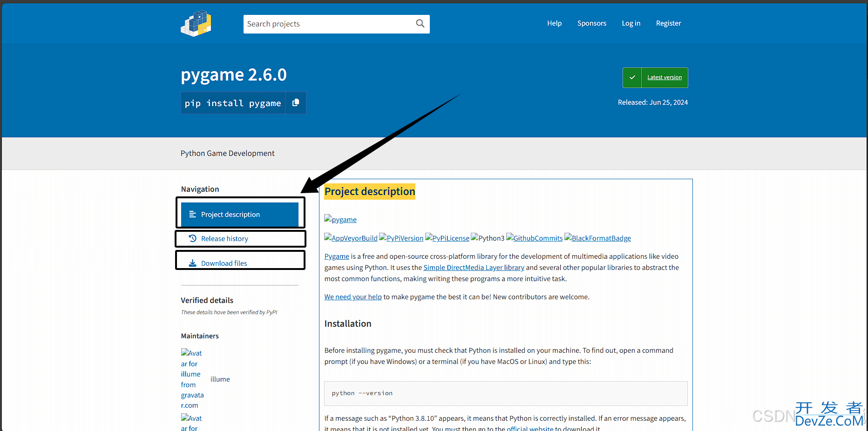
Task: Click the AppVeyorBuild badge
Action: pyautogui.click(x=351, y=238)
